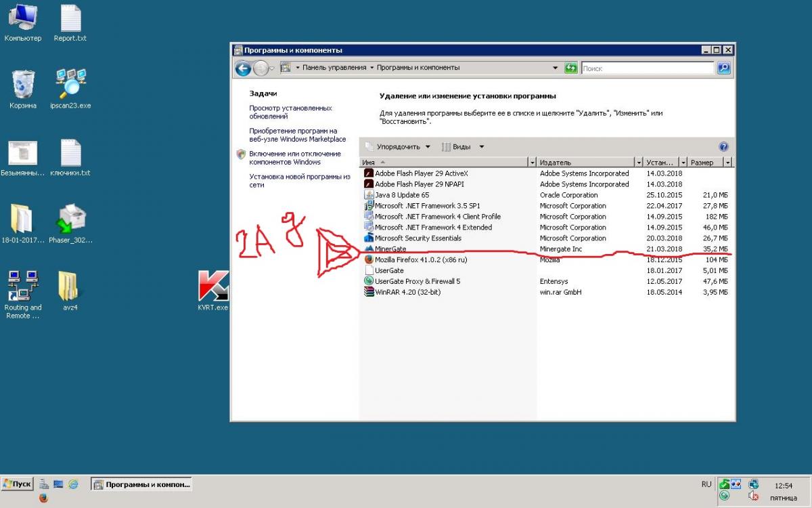The width and height of the screenshot is (812, 508).
Task: Open the Виды views dropdown arrow
Action: point(482,147)
